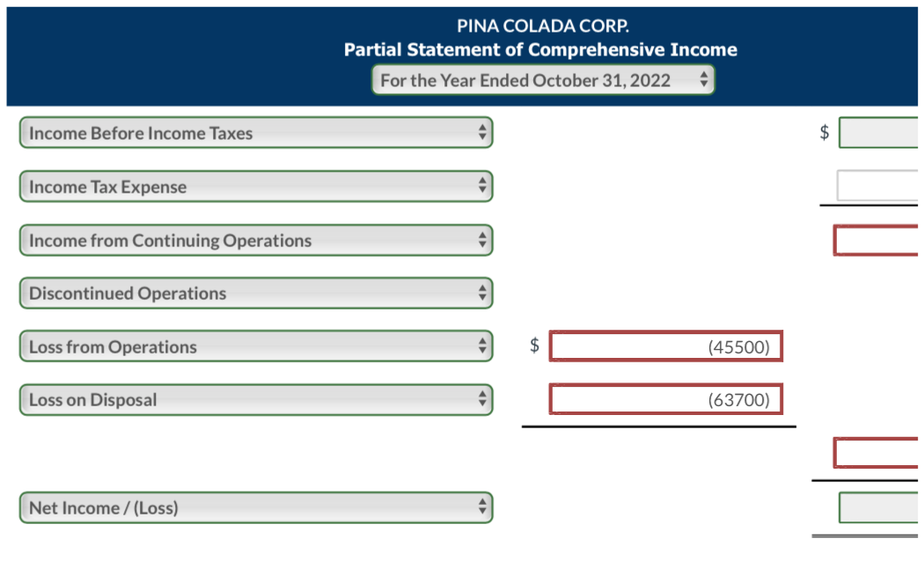
Task: Click the blank field beside Income Tax Expense
Action: pyautogui.click(x=880, y=186)
